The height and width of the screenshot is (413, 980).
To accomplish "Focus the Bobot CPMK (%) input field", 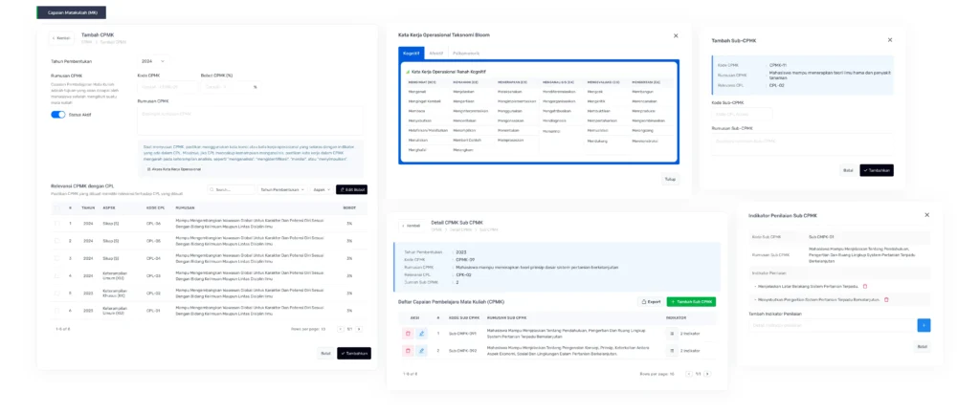I will pyautogui.click(x=230, y=87).
